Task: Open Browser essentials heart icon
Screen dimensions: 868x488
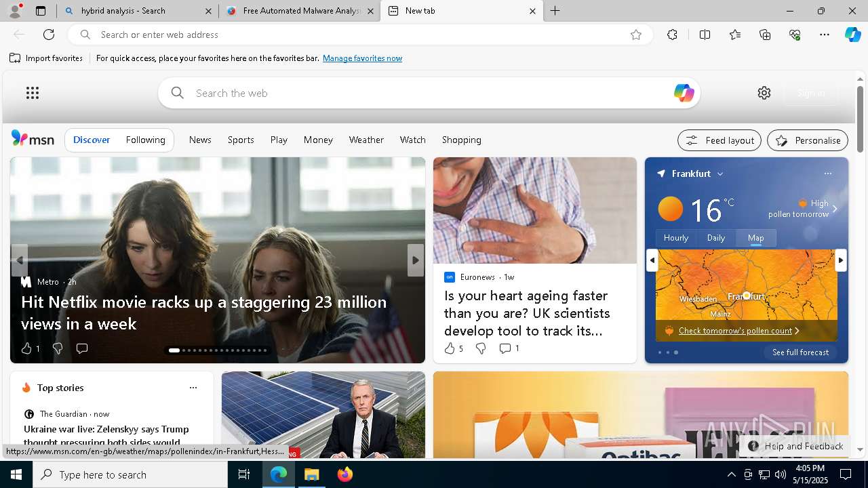Action: point(795,35)
